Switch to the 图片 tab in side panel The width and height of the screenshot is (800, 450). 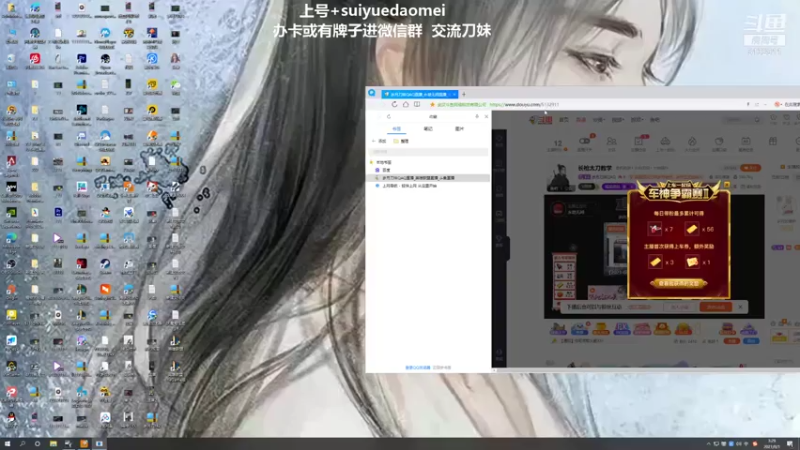pos(459,129)
